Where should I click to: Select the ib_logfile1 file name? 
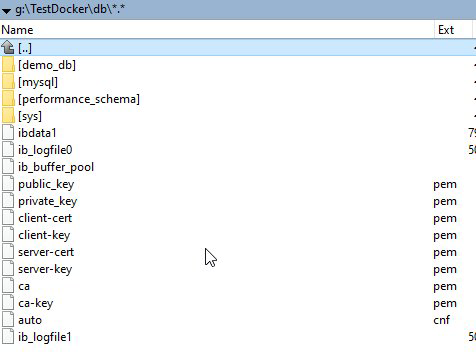[x=45, y=337]
